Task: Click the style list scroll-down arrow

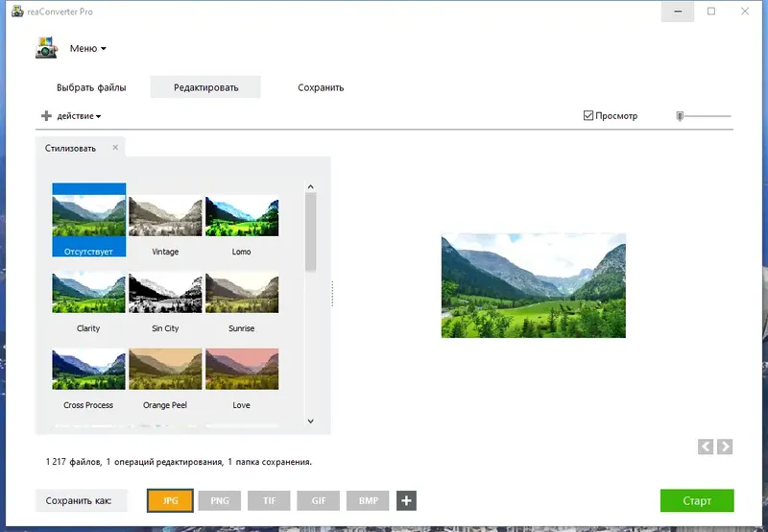Action: tap(310, 421)
